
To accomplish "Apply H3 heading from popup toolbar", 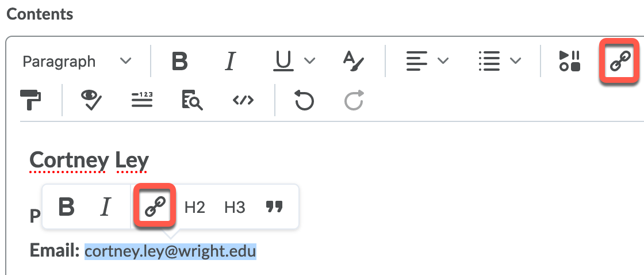I will 235,207.
